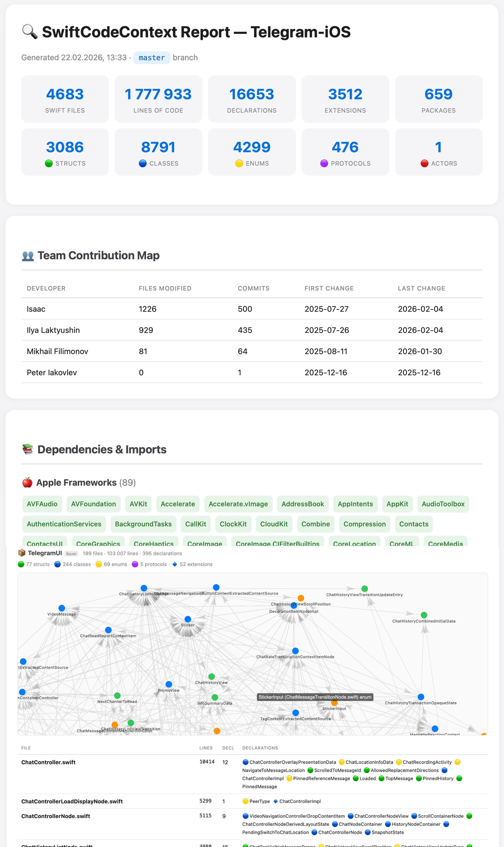Click the 659 Packages stat card
Screen dimensions: 504x847
click(439, 99)
